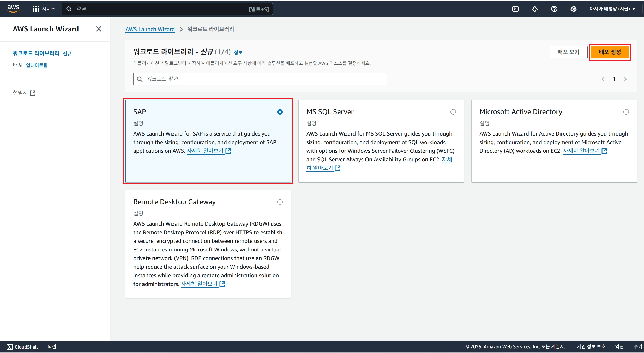Click the top 검색 search bar
The height and width of the screenshot is (353, 644).
click(x=167, y=9)
